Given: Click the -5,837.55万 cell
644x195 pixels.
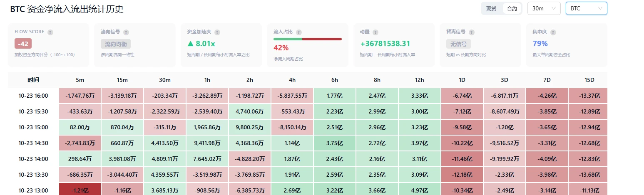Looking at the screenshot, I should 293,96.
